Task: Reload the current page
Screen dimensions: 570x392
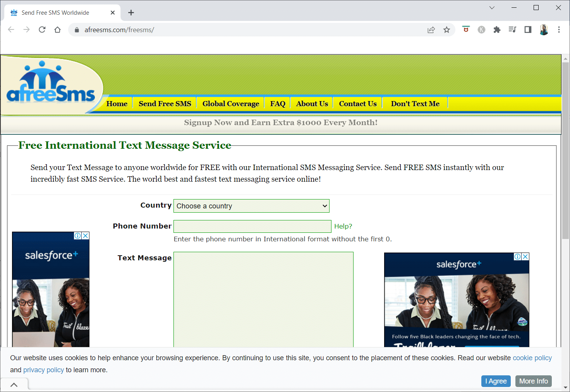Action: [x=42, y=30]
